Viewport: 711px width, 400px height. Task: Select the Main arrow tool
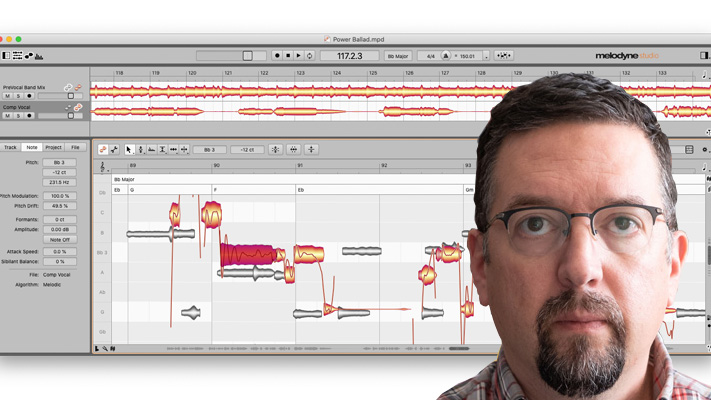click(x=129, y=149)
